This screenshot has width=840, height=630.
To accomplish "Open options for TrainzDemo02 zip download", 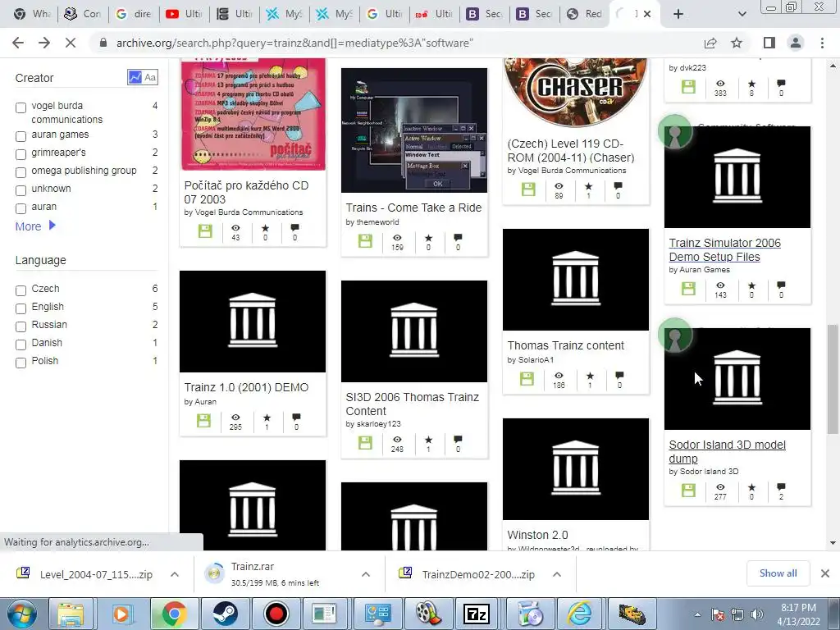I will click(x=557, y=574).
